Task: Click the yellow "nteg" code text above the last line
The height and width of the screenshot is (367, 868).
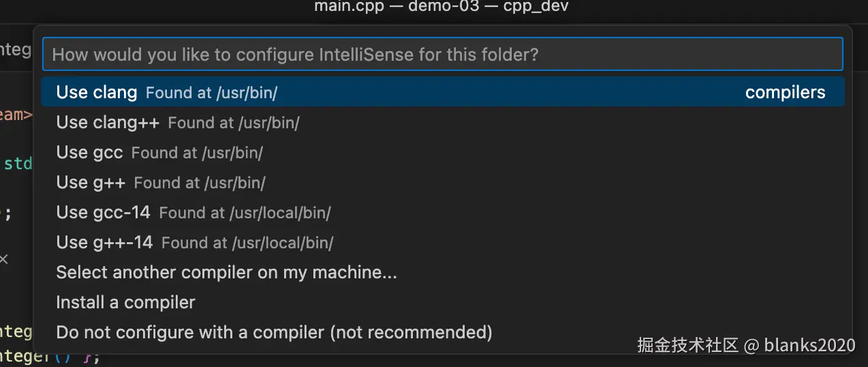Action: [x=16, y=332]
